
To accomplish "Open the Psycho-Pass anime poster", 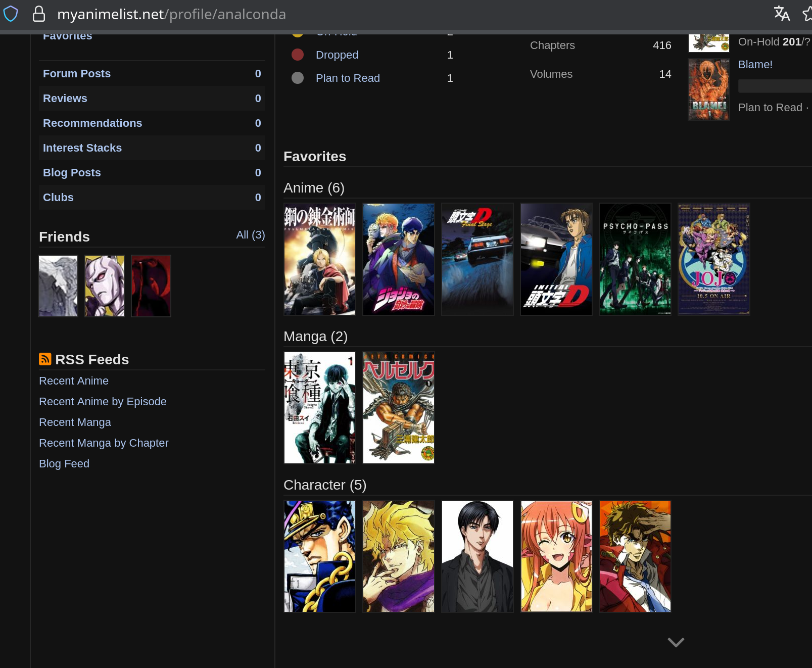I will point(635,259).
